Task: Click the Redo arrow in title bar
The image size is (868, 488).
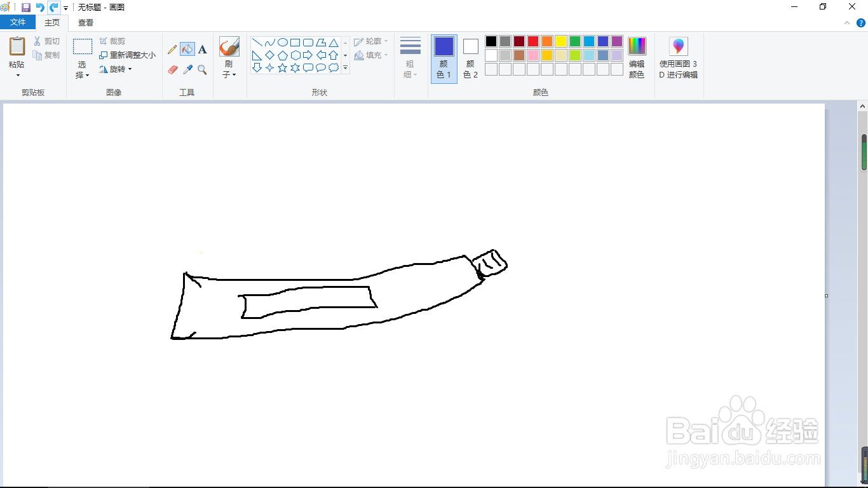Action: [x=53, y=8]
